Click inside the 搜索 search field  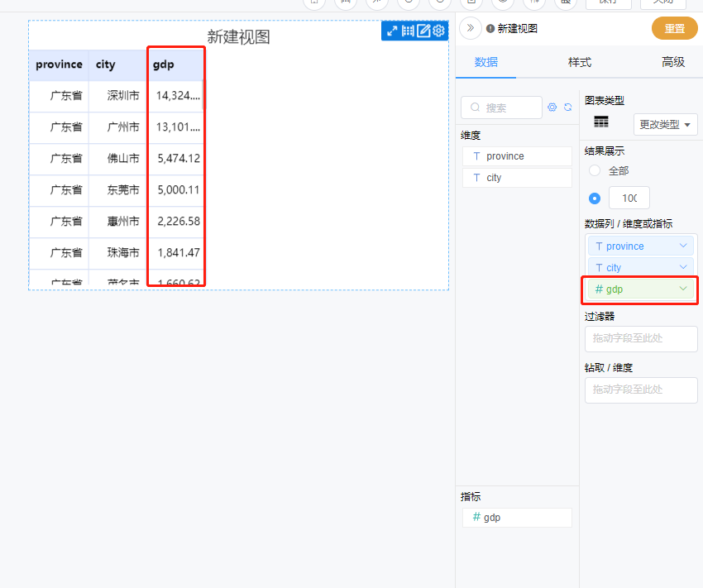tap(503, 108)
